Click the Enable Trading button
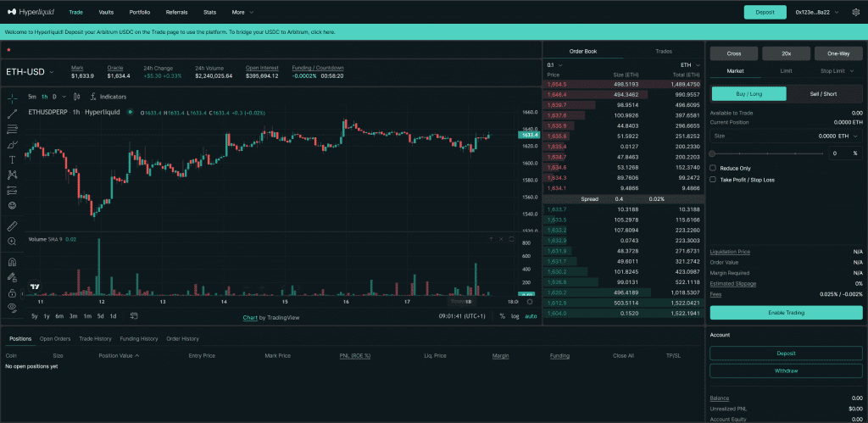868x423 pixels. (x=785, y=312)
